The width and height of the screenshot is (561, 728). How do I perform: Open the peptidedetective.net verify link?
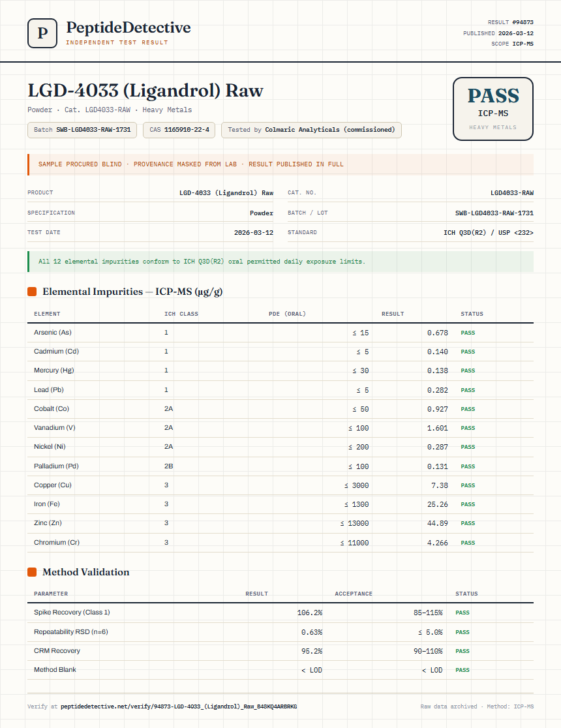pos(179,706)
